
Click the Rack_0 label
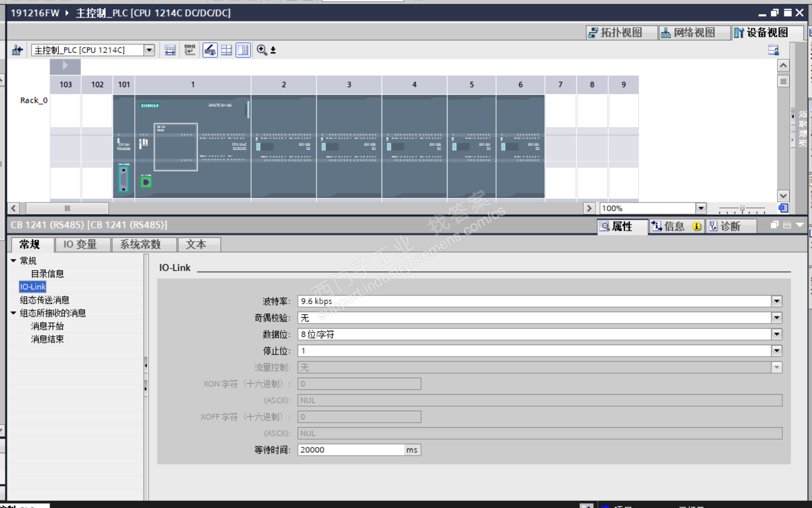[34, 100]
